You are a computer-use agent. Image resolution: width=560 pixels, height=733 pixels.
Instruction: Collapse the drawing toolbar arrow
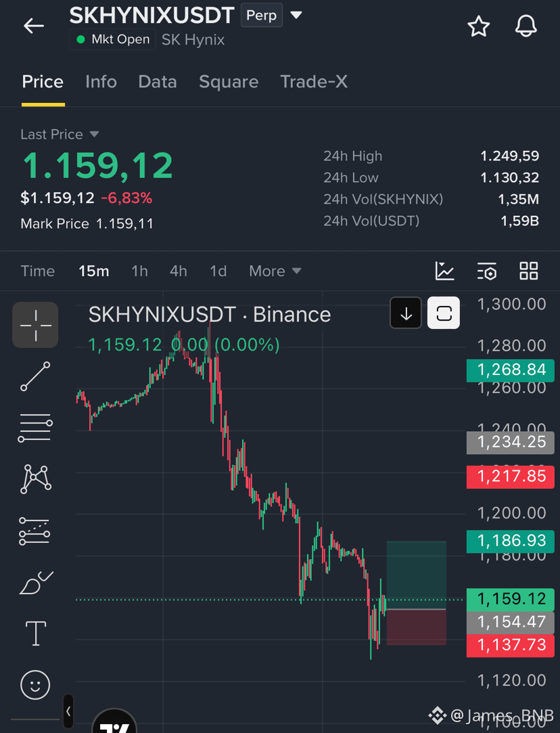coord(68,711)
